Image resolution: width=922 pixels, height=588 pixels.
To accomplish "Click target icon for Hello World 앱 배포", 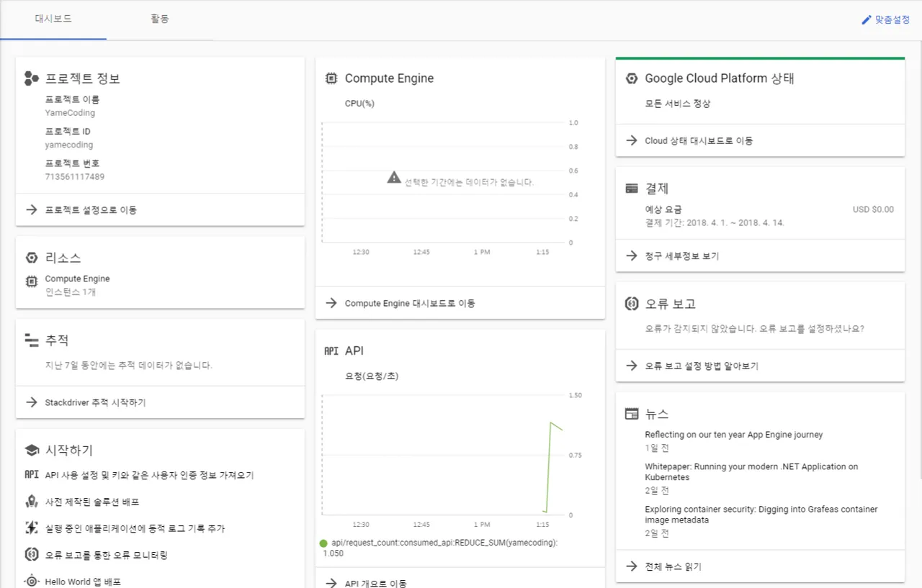I will tap(32, 582).
